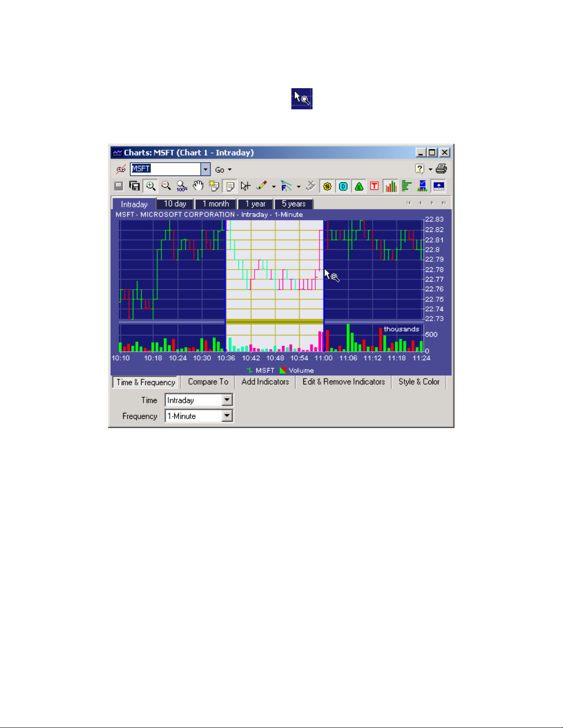Toggle the notes display icon
Viewport: 563px width, 728px height.
pyautogui.click(x=230, y=186)
